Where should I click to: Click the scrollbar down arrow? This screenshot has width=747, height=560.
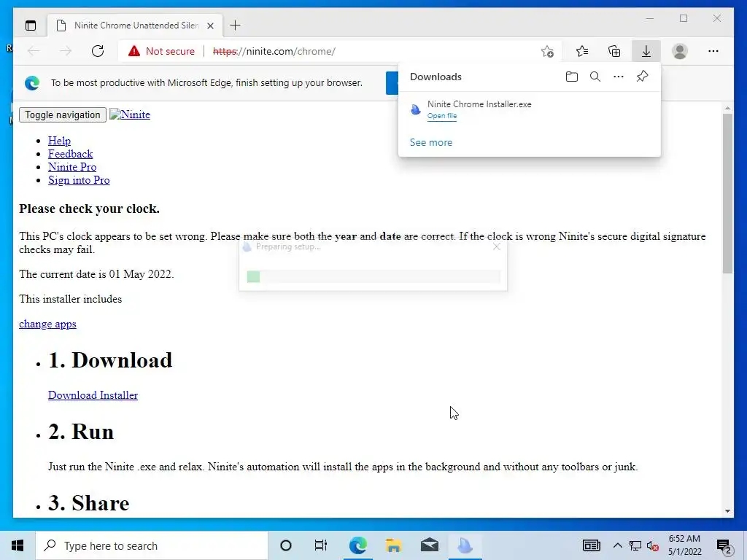click(x=727, y=511)
